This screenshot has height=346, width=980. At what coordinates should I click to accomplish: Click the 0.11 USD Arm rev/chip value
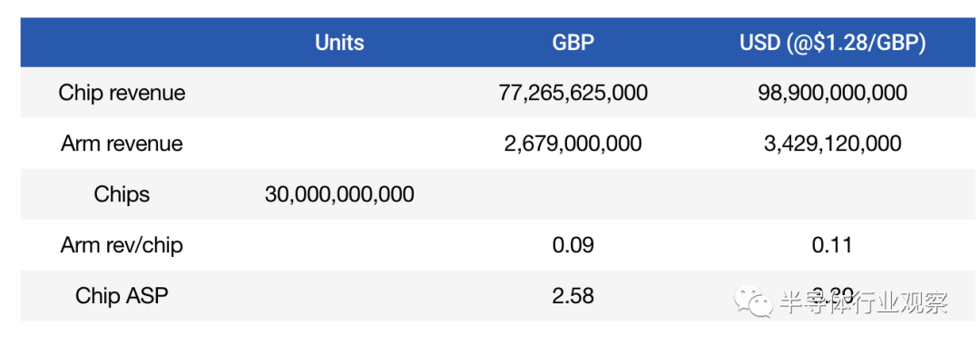(832, 244)
